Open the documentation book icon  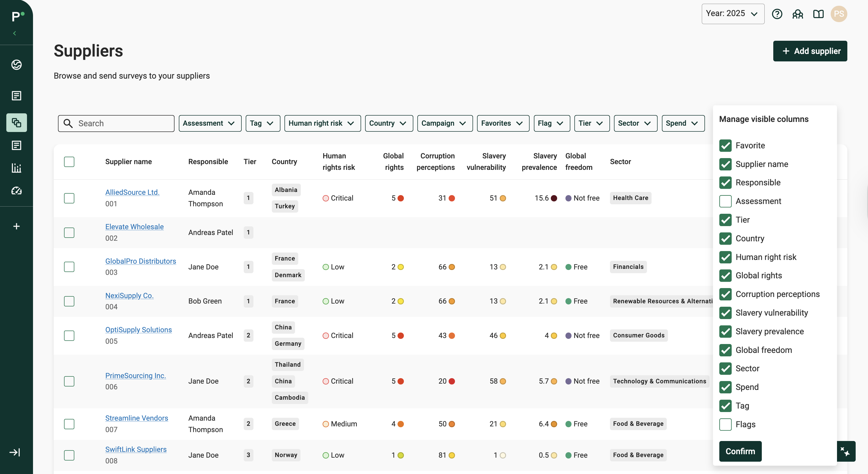[x=818, y=14]
